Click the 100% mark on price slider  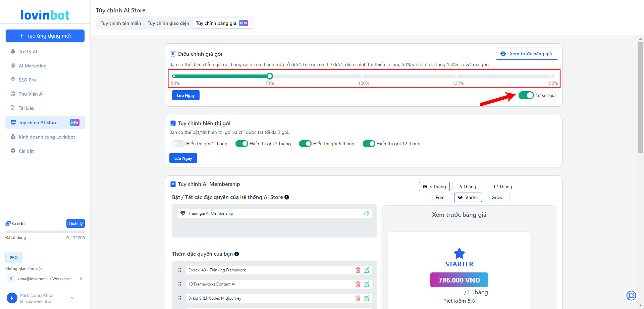tap(362, 76)
